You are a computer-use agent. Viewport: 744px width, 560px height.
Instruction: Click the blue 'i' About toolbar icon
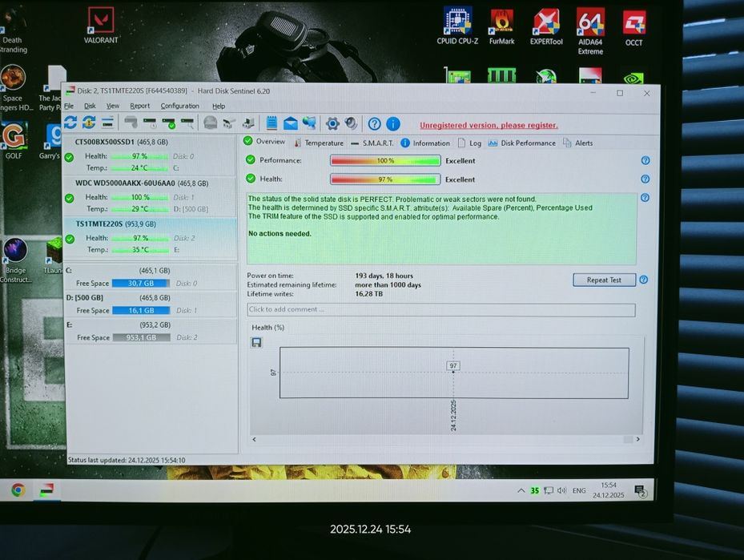393,124
